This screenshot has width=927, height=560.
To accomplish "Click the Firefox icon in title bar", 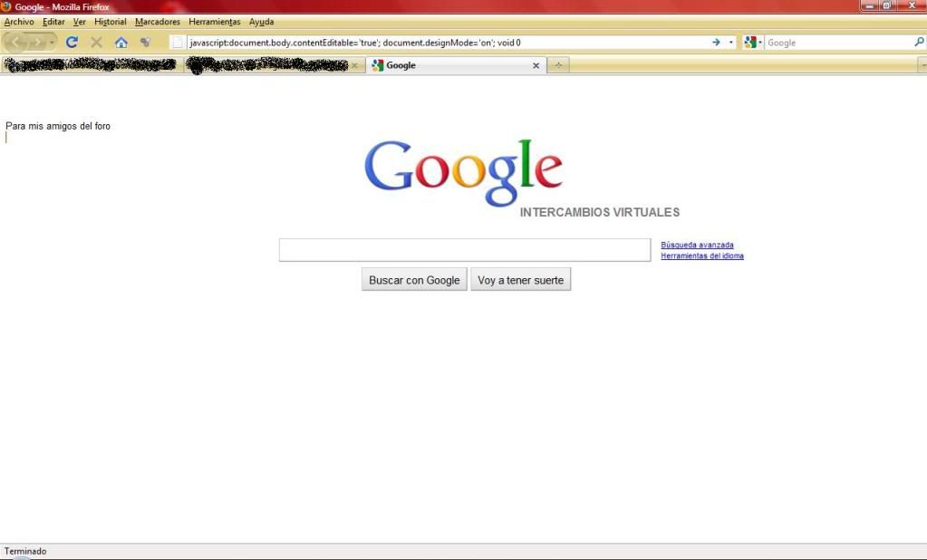I will [x=6, y=6].
